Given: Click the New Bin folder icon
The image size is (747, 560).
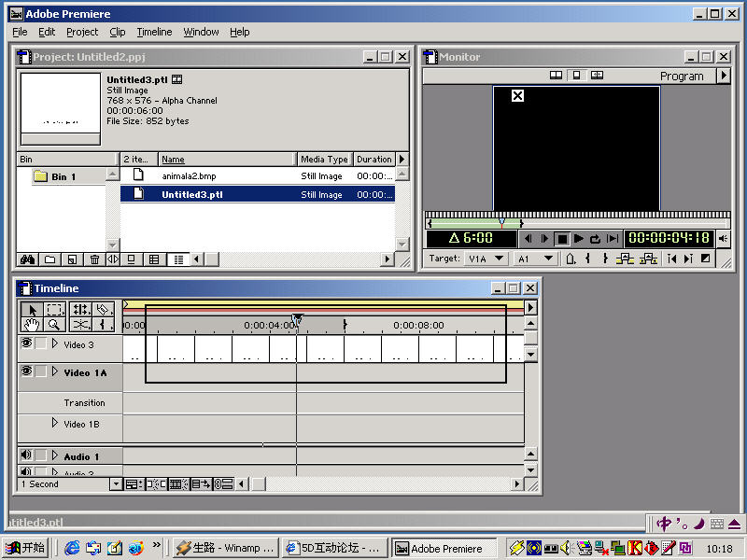Looking at the screenshot, I should (x=49, y=259).
